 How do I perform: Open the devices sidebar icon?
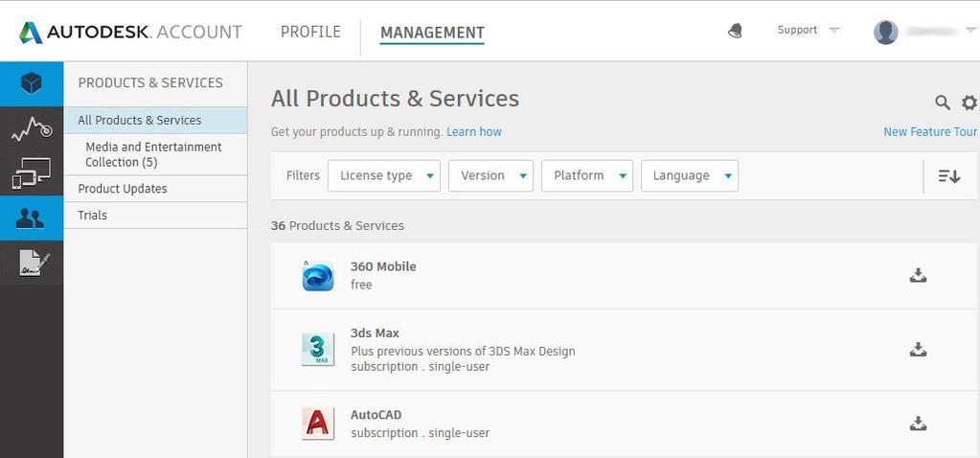tap(32, 173)
